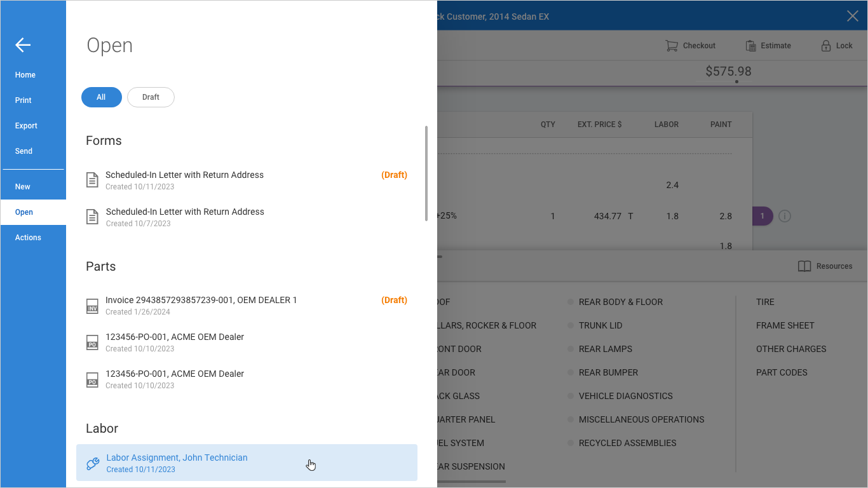This screenshot has height=488, width=868.
Task: Click the Checkout cart icon
Action: click(671, 46)
